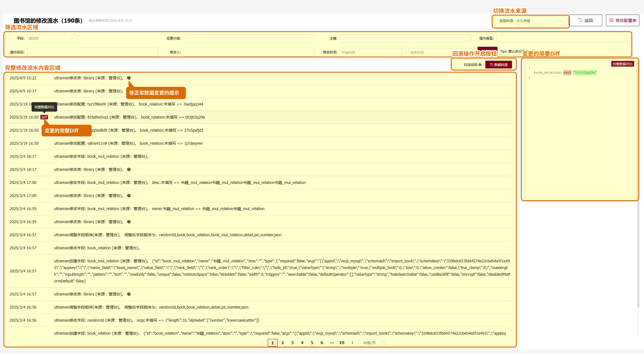Click the 16:57 修改字段 book_relation row
Screen dimensions: 644x354
pos(260,248)
